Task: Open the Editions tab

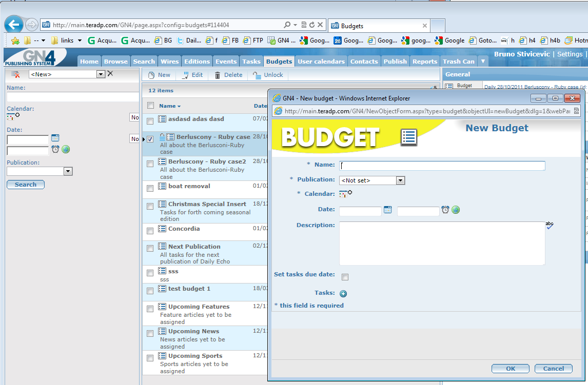Action: point(197,62)
